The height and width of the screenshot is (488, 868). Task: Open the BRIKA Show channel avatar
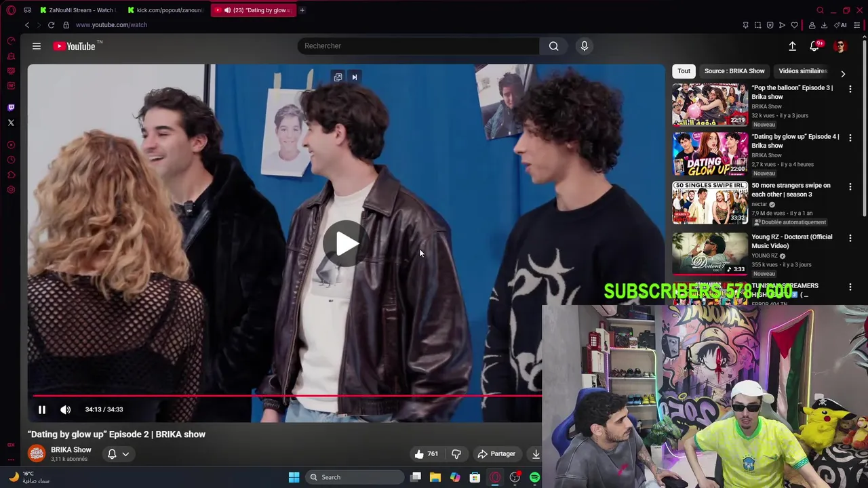point(37,453)
